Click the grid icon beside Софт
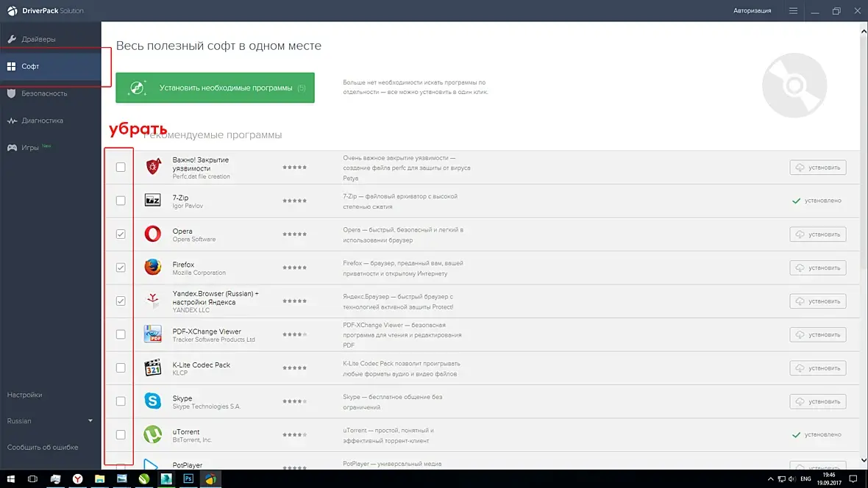Image resolution: width=868 pixels, height=488 pixels. coord(11,66)
